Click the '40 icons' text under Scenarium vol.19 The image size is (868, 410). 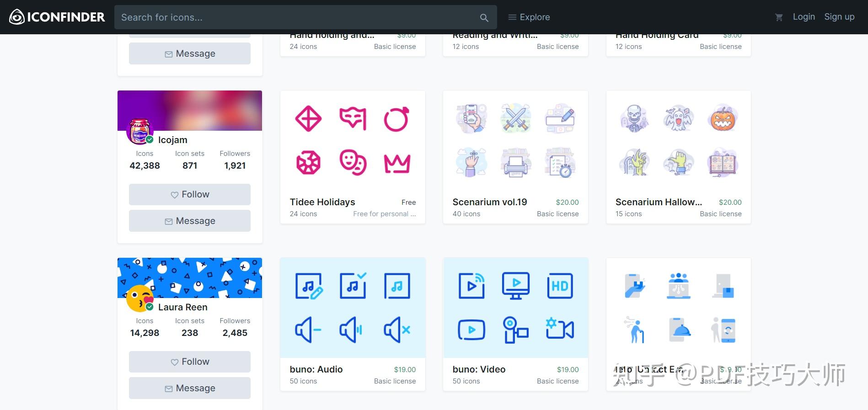[x=466, y=214]
